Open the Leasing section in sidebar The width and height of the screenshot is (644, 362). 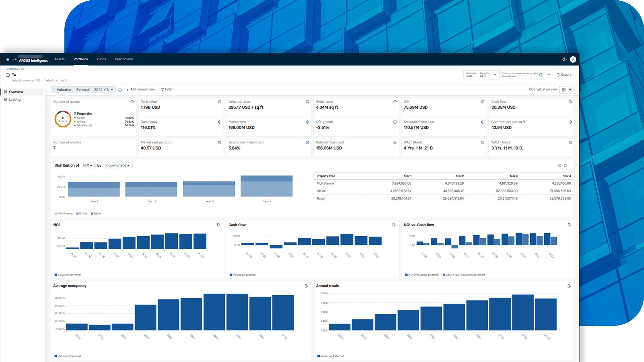click(15, 99)
